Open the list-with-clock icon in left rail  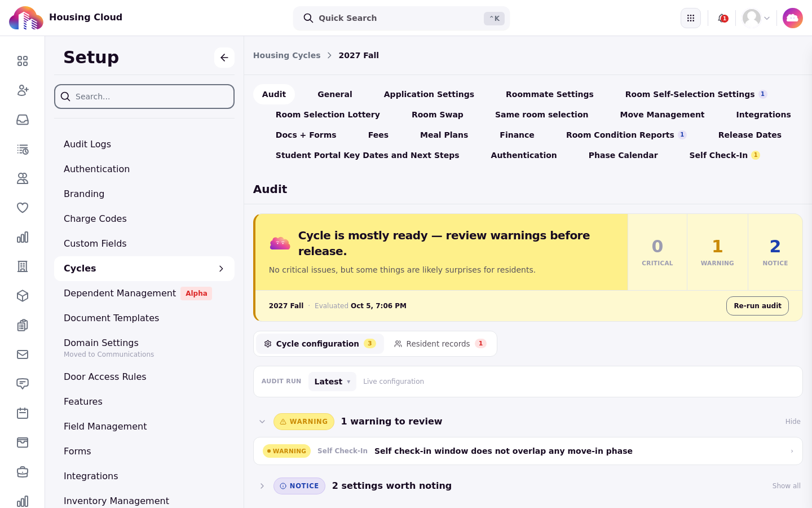(x=23, y=149)
